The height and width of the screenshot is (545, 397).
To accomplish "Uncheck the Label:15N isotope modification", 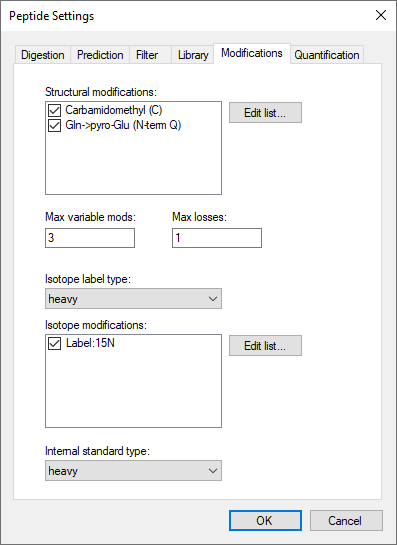I will click(54, 343).
